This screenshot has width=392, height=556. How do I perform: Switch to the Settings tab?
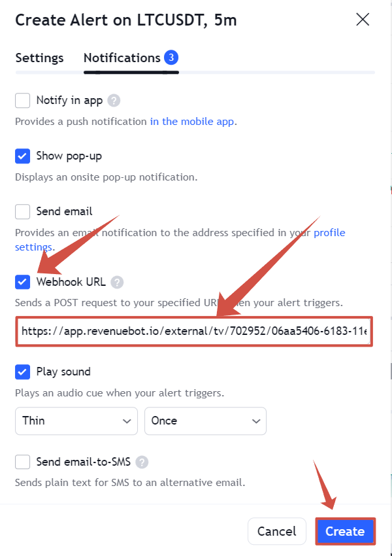[39, 58]
